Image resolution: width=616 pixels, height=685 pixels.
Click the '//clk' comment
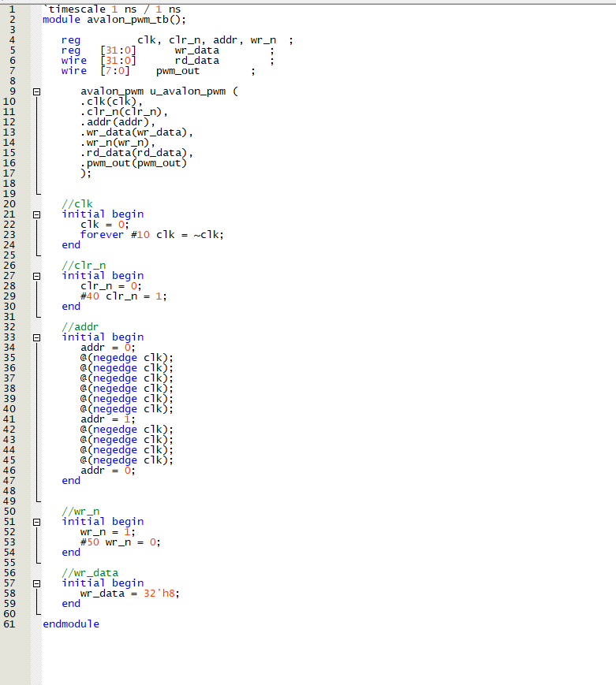point(77,204)
